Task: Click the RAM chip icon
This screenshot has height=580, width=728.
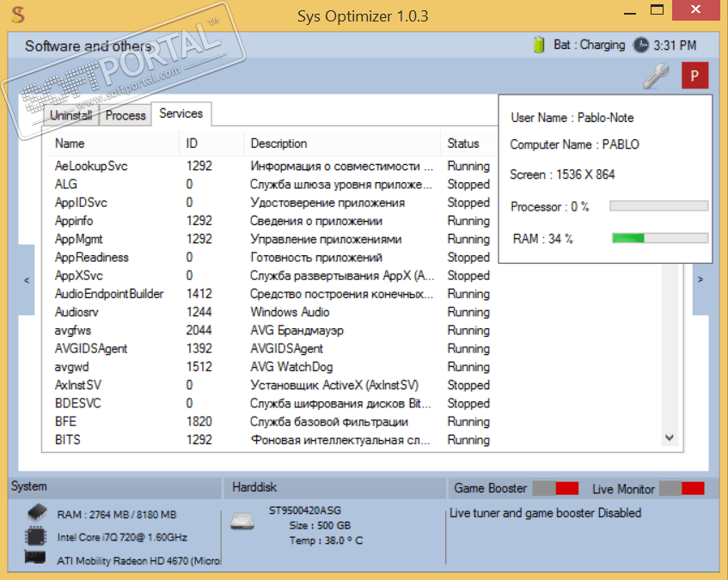Action: click(x=37, y=512)
